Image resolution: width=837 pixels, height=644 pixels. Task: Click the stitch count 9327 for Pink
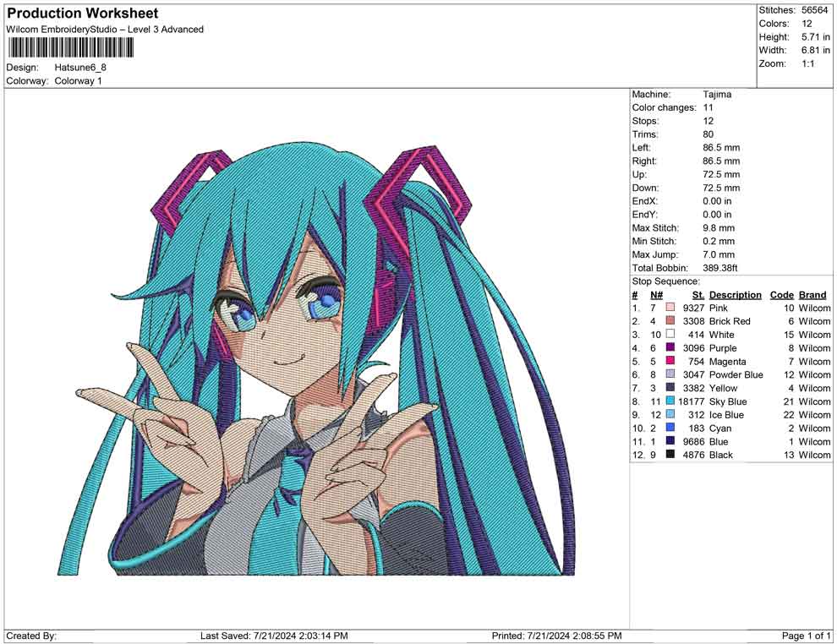pos(693,308)
